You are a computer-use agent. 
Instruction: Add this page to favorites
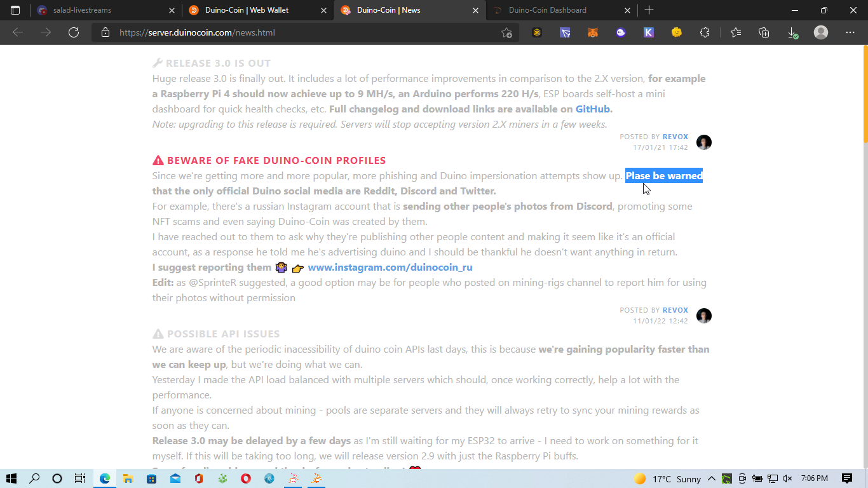tap(506, 32)
